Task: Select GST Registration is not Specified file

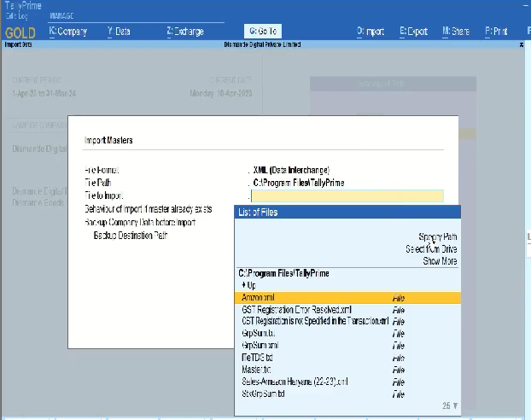Action: coord(347,321)
